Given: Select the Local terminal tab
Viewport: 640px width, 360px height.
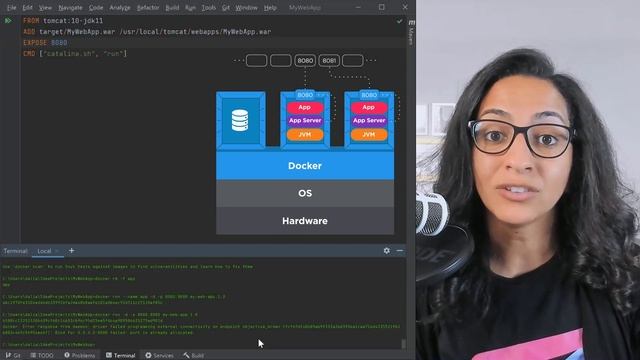Looking at the screenshot, I should (x=44, y=251).
